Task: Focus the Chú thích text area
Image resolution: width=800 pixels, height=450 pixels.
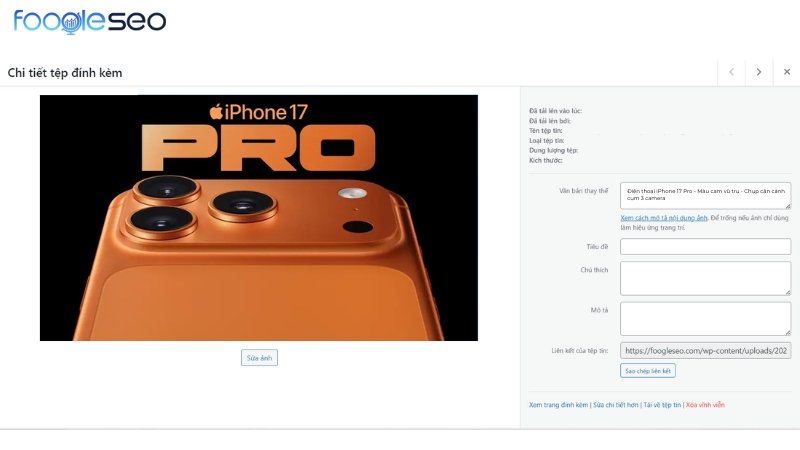Action: point(706,279)
